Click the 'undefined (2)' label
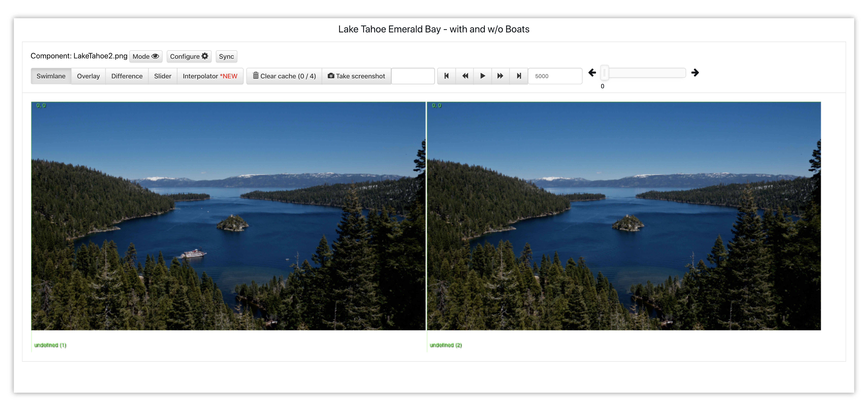The width and height of the screenshot is (868, 412). (x=446, y=345)
